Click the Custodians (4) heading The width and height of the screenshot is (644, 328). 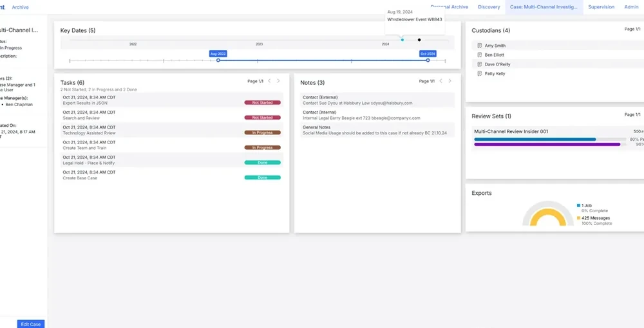(491, 30)
